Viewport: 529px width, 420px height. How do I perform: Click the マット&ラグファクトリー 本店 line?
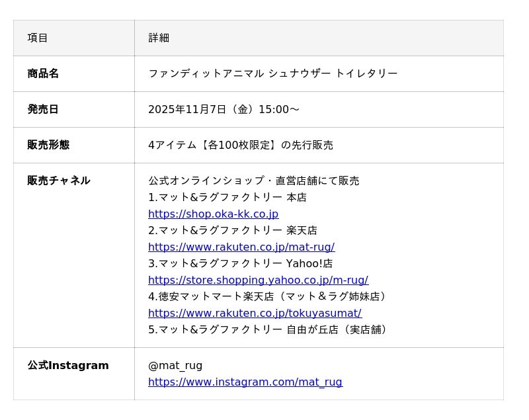[227, 198]
